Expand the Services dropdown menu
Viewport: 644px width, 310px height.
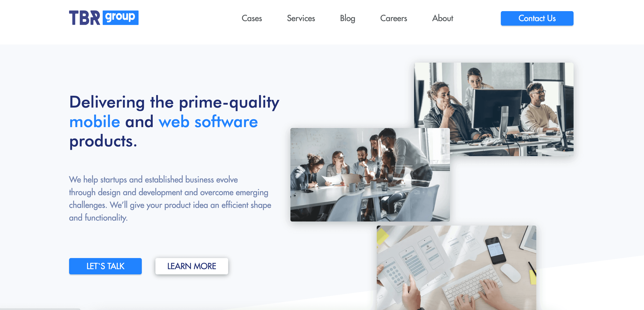[x=301, y=18]
